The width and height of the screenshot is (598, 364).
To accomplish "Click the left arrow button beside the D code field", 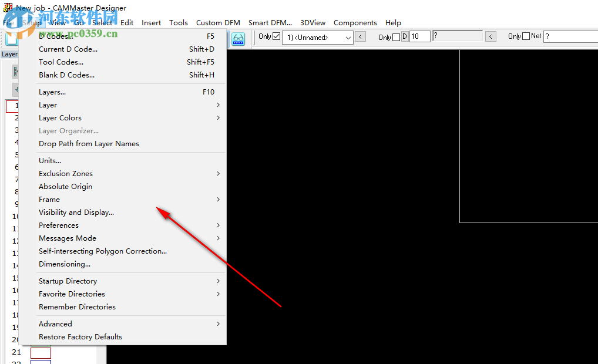I will [x=491, y=36].
